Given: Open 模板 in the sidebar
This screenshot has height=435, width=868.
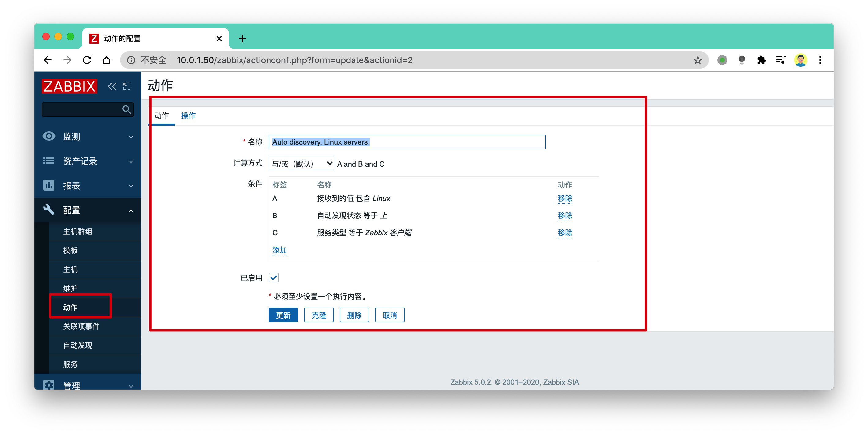Looking at the screenshot, I should coord(95,250).
